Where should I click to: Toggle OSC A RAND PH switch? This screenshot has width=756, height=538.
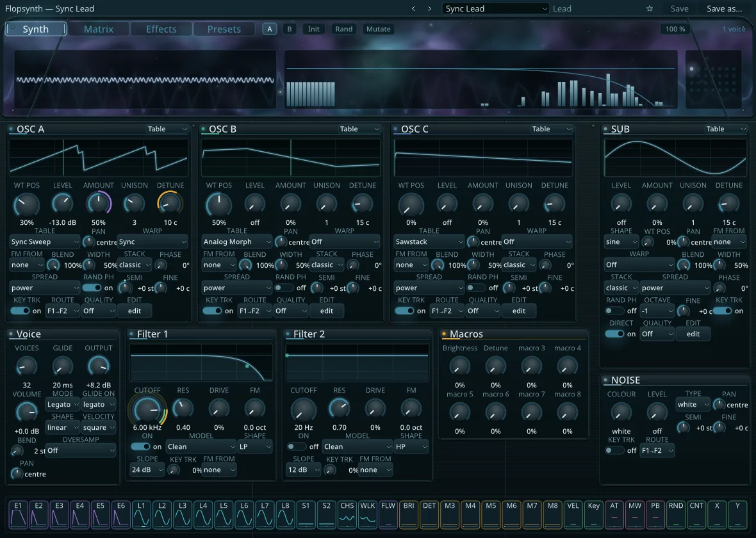(x=92, y=288)
